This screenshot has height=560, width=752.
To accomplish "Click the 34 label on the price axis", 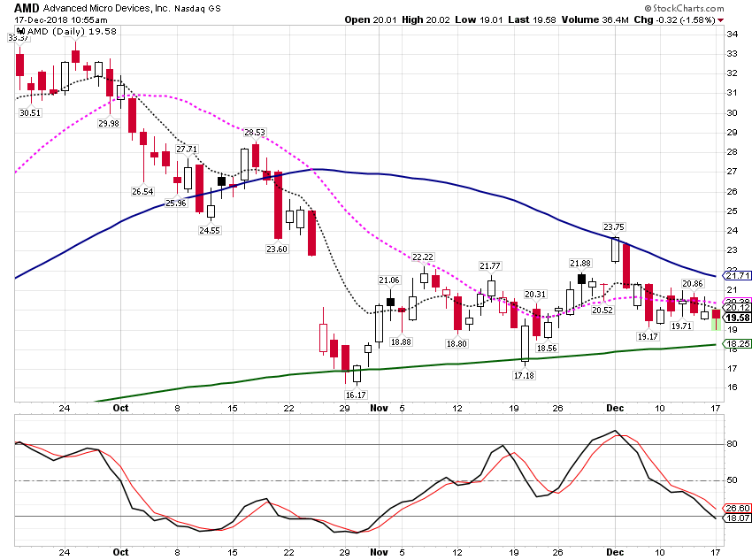I will click(x=732, y=34).
